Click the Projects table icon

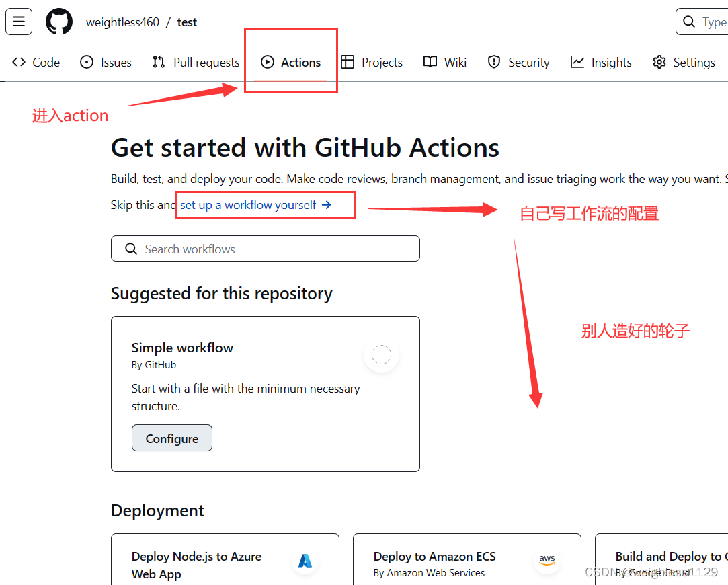[348, 63]
